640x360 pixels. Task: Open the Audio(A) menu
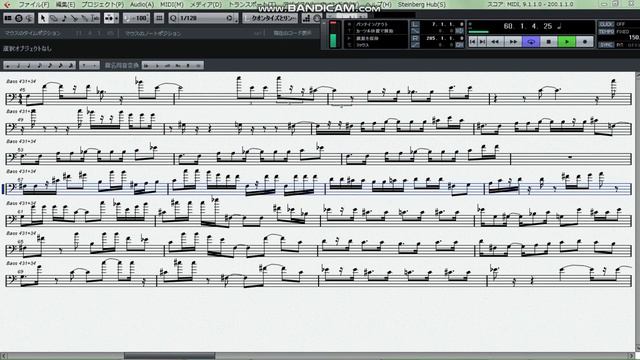pos(142,4)
